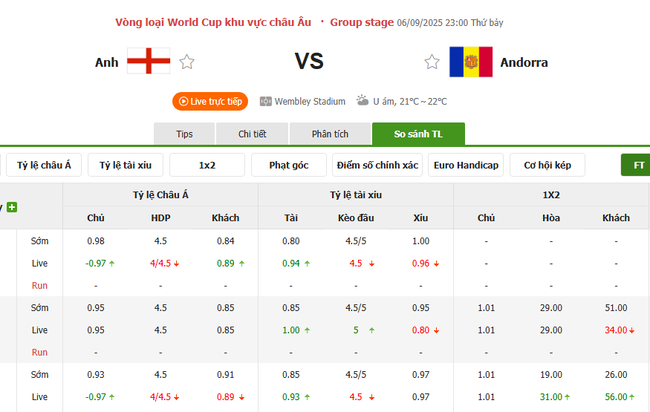Switch to the Chi tiết tab

[252, 134]
